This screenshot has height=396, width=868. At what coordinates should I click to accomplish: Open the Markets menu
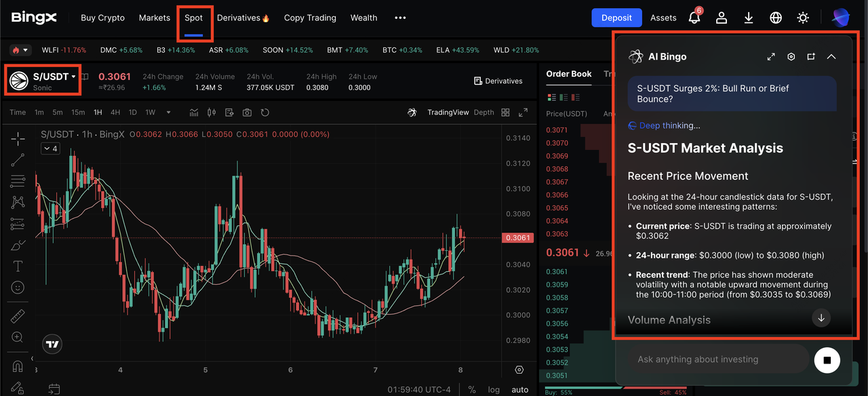(x=155, y=18)
